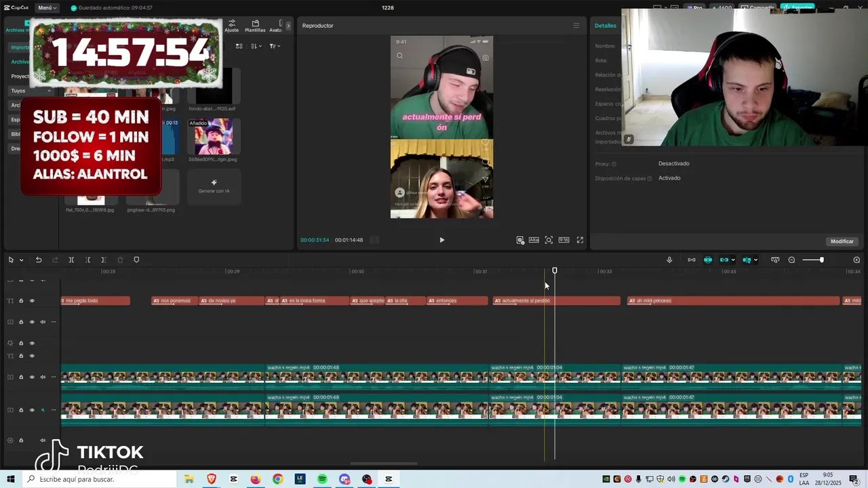Viewport: 868px width, 488px height.
Task: Zoom out the timeline with minus icon
Action: (791, 260)
